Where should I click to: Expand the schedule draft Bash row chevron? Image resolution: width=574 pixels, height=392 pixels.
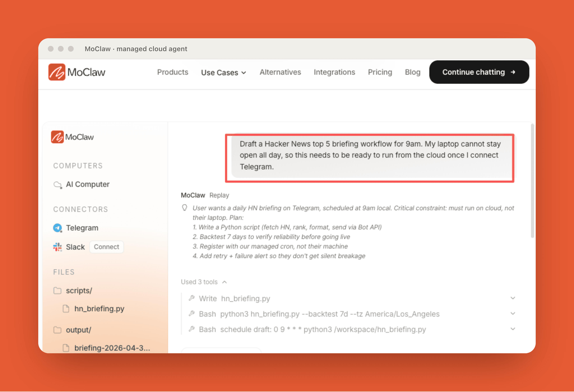click(513, 329)
